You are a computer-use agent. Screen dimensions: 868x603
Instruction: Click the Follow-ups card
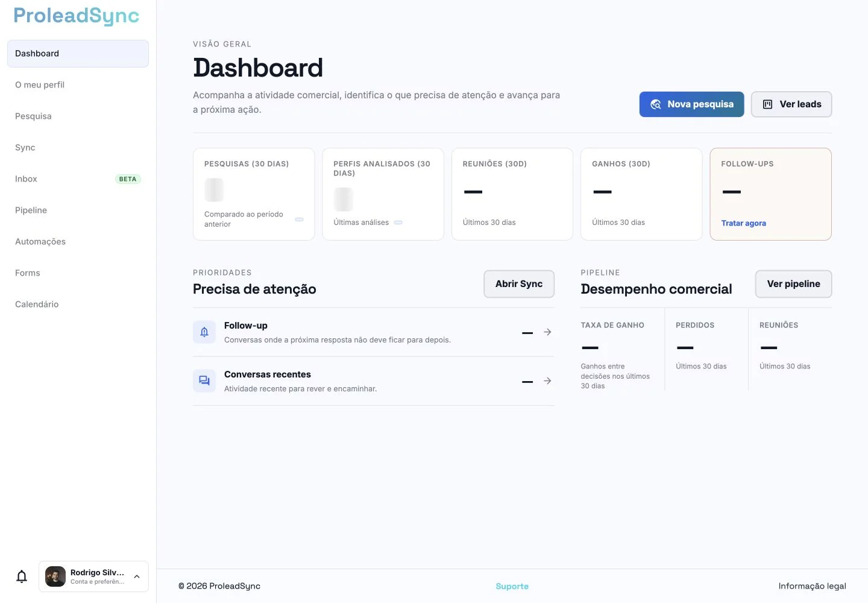[x=770, y=194]
